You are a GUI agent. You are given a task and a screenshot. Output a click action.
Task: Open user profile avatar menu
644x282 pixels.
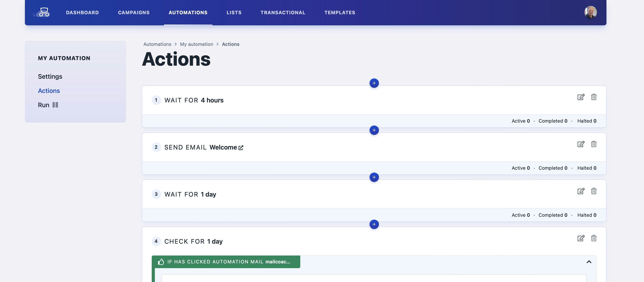coord(590,12)
